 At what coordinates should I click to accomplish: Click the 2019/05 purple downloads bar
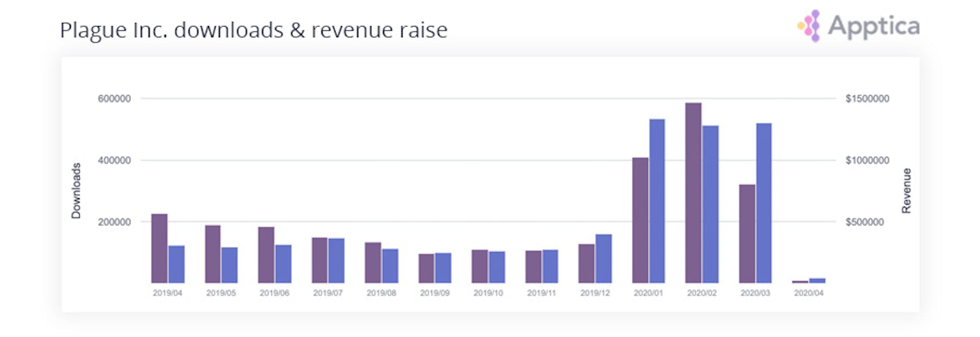(x=213, y=254)
